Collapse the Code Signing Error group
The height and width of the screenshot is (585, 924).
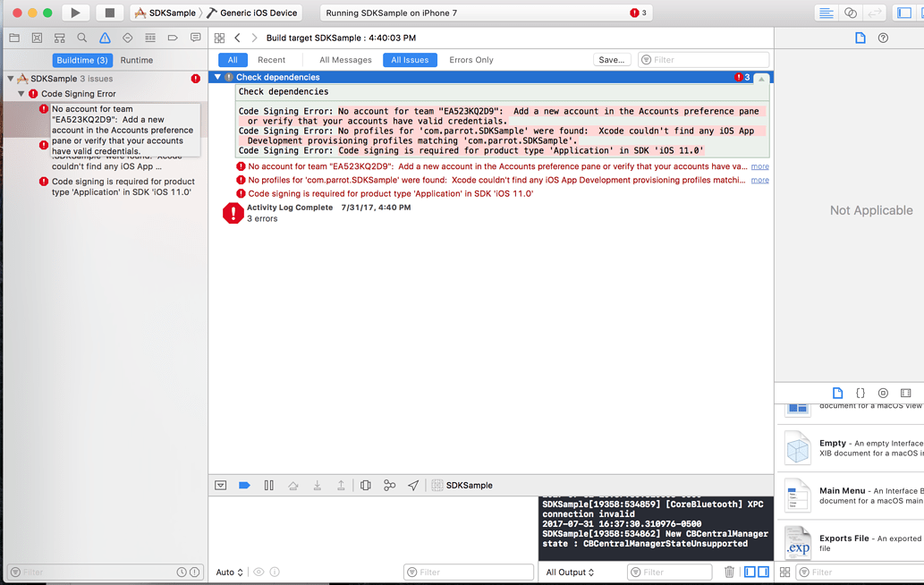pos(20,92)
